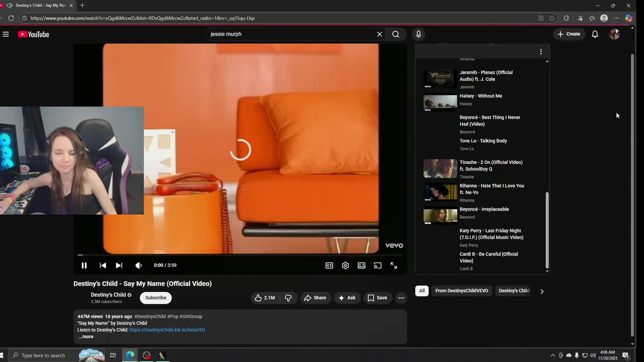Play Rihanna - Hate That I Love You
This screenshot has height=362, width=644.
click(x=481, y=193)
